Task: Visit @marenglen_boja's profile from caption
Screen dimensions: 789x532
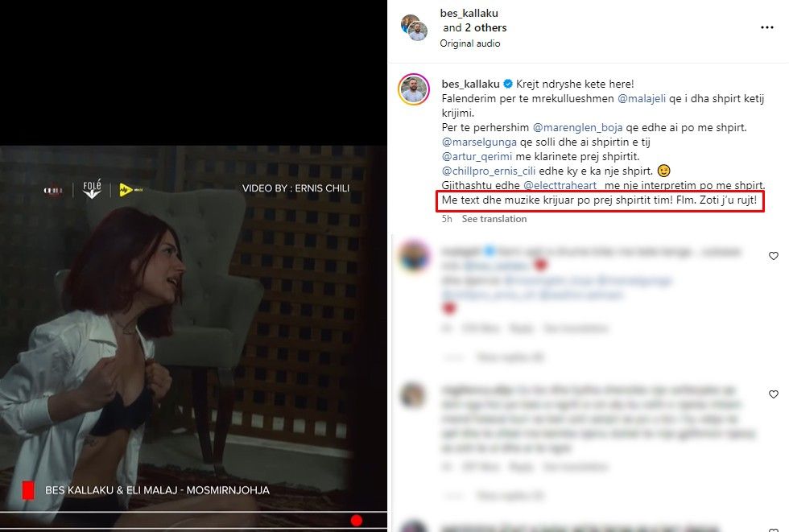Action: [x=578, y=128]
